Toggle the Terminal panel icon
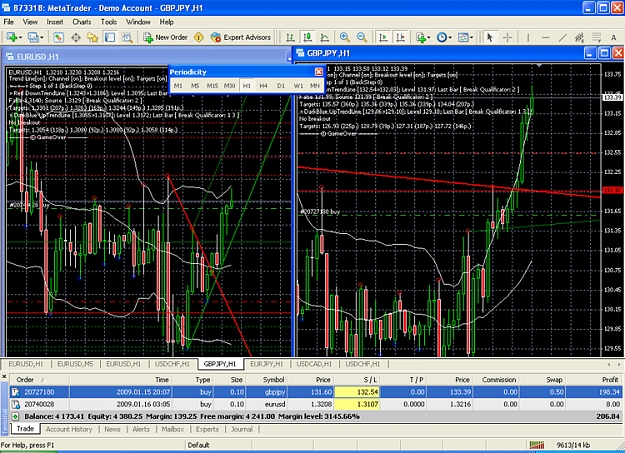 [x=110, y=37]
